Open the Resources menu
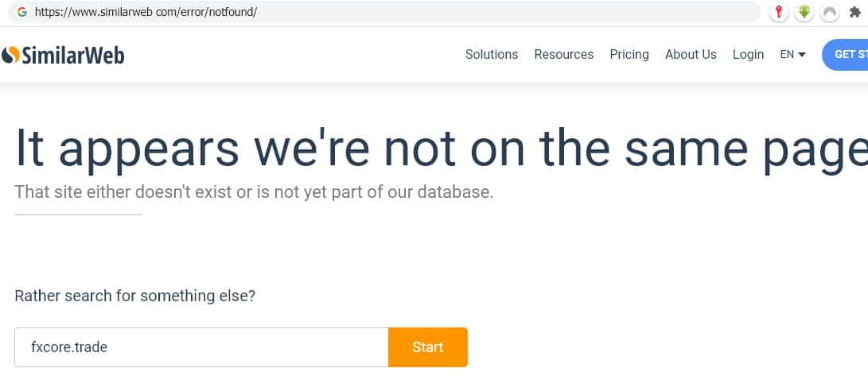Screen dimensions: 868x391 pos(563,54)
